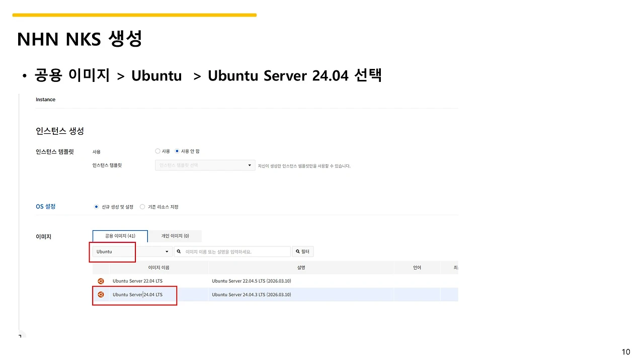
Task: Click the "언어" column header
Action: (417, 267)
